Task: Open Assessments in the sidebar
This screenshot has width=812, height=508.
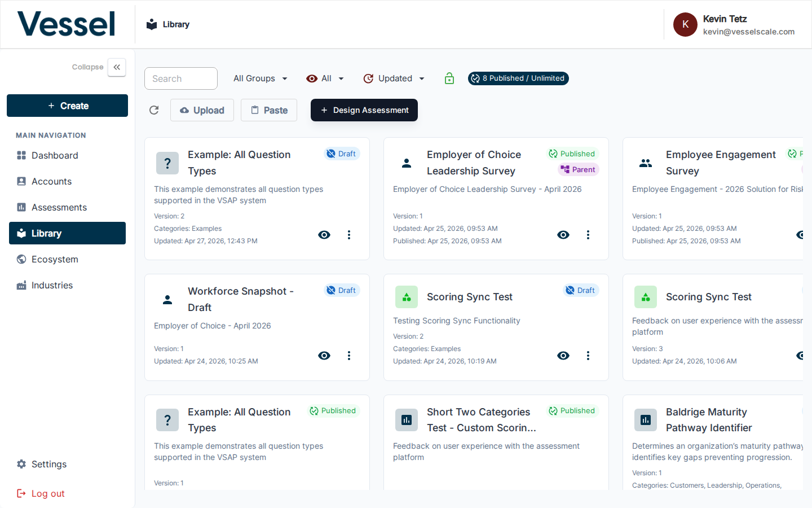Action: coord(67,207)
